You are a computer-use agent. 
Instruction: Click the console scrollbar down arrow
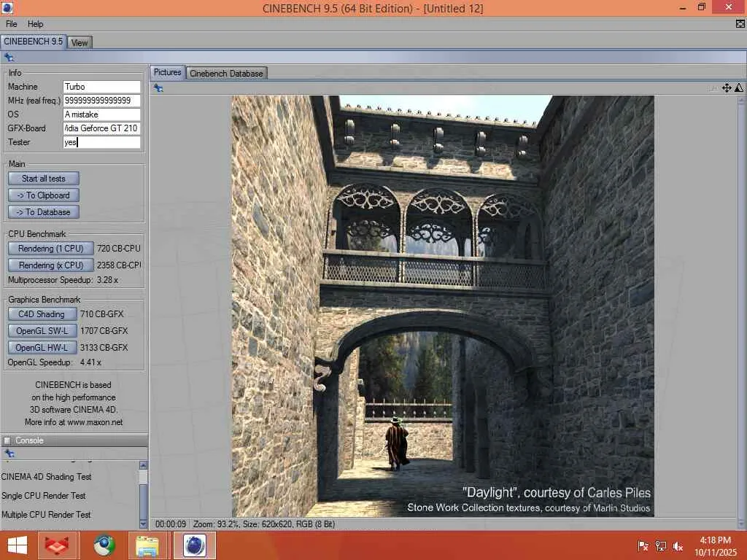click(x=143, y=524)
